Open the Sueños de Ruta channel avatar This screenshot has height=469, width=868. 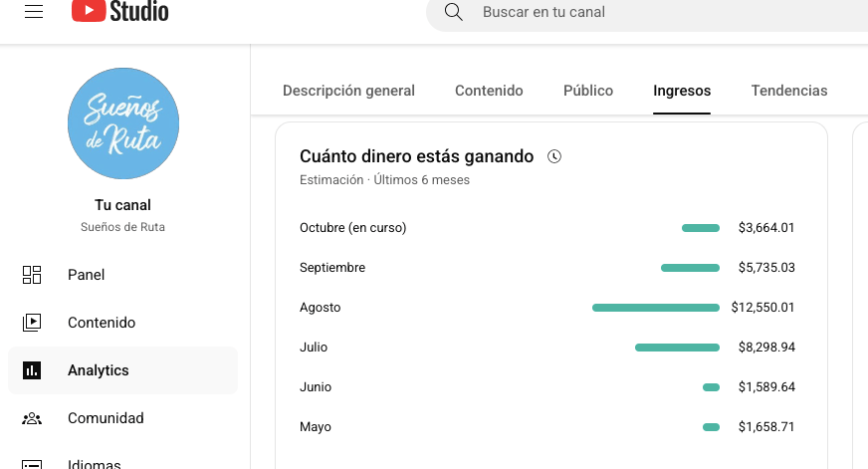tap(123, 123)
